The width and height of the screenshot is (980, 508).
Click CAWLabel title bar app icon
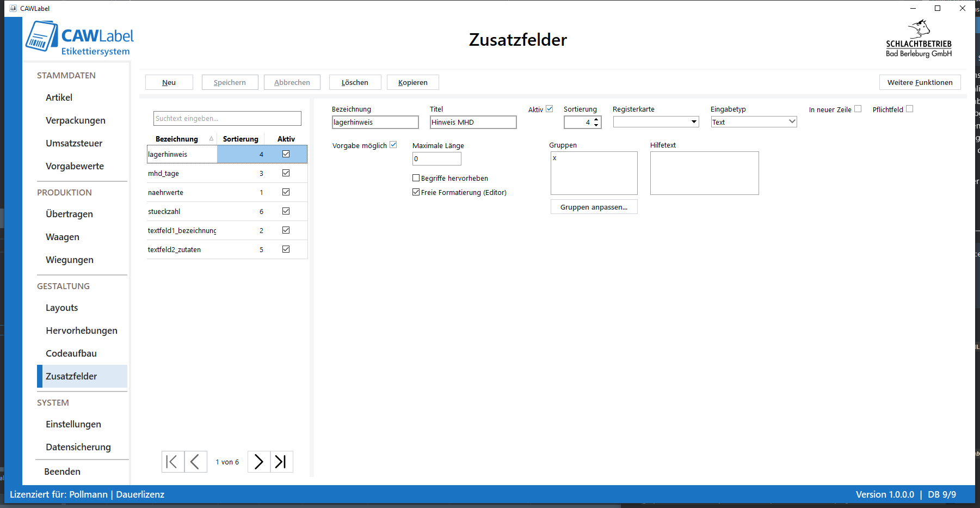pos(13,8)
